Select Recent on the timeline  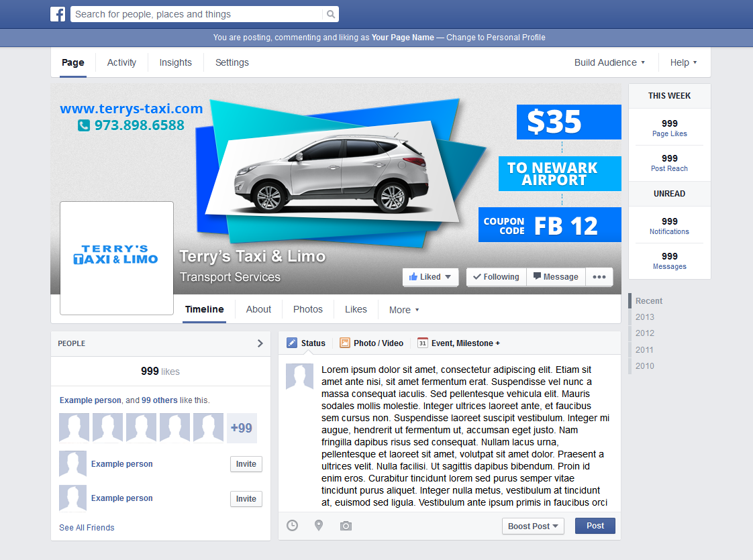[x=649, y=301]
